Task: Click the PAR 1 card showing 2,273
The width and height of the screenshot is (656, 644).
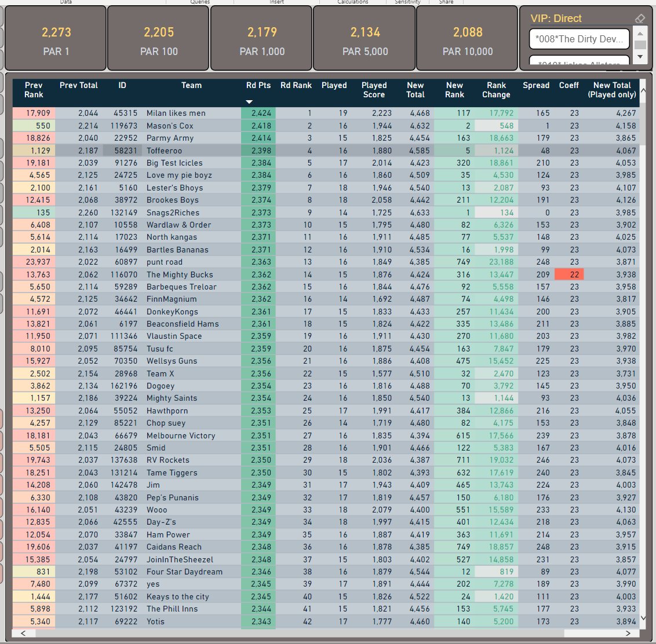Action: click(56, 38)
